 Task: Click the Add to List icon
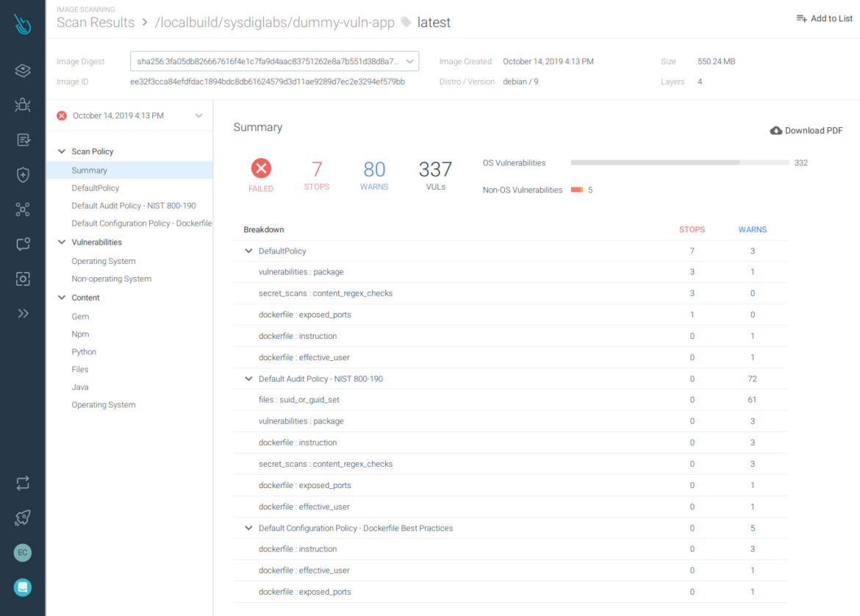[x=801, y=18]
